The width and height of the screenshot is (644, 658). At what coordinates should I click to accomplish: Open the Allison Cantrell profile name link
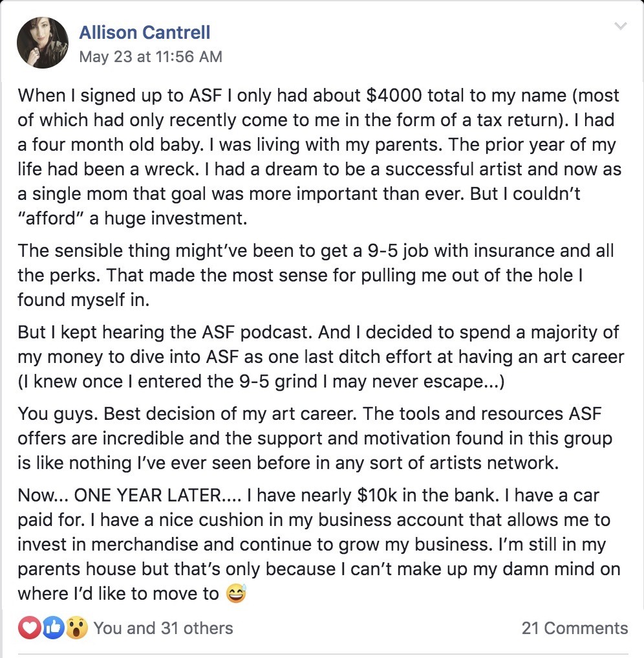(x=144, y=32)
